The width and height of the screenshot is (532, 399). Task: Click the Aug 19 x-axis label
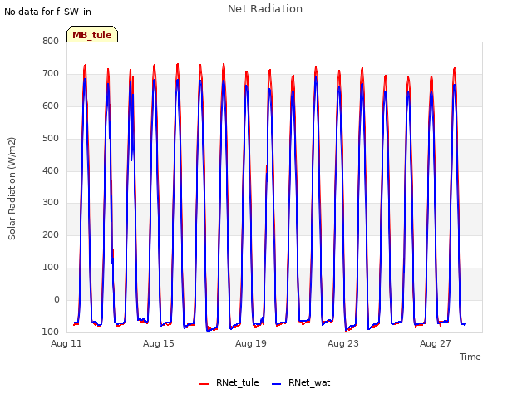pyautogui.click(x=251, y=343)
